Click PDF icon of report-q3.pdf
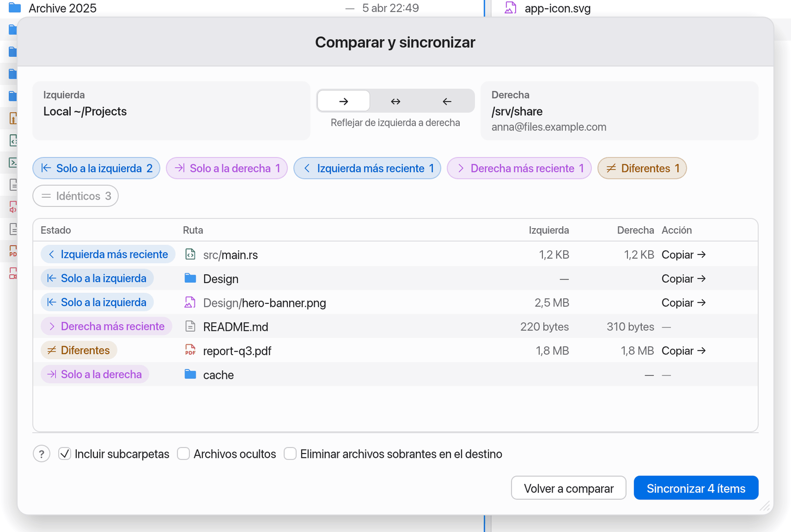 (190, 350)
